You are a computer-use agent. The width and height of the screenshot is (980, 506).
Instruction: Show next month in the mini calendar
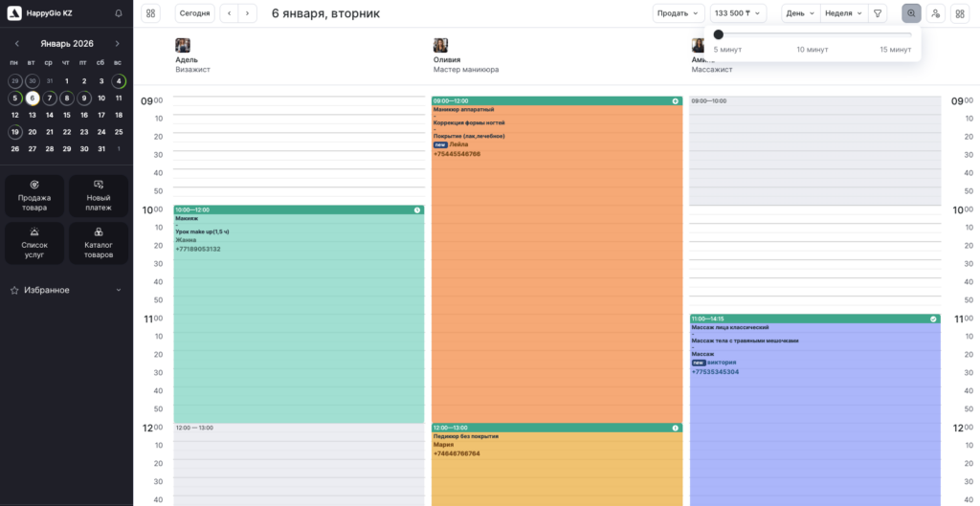click(118, 43)
